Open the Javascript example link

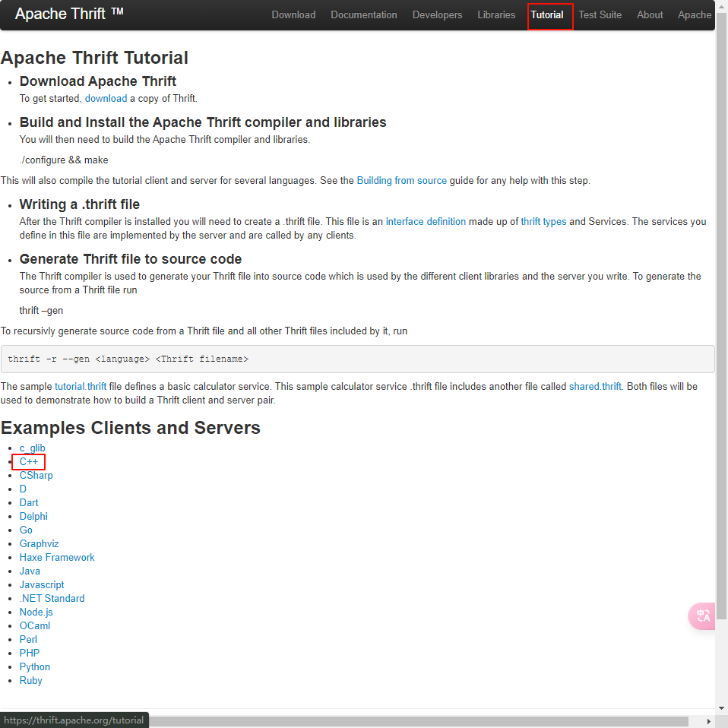[x=42, y=584]
